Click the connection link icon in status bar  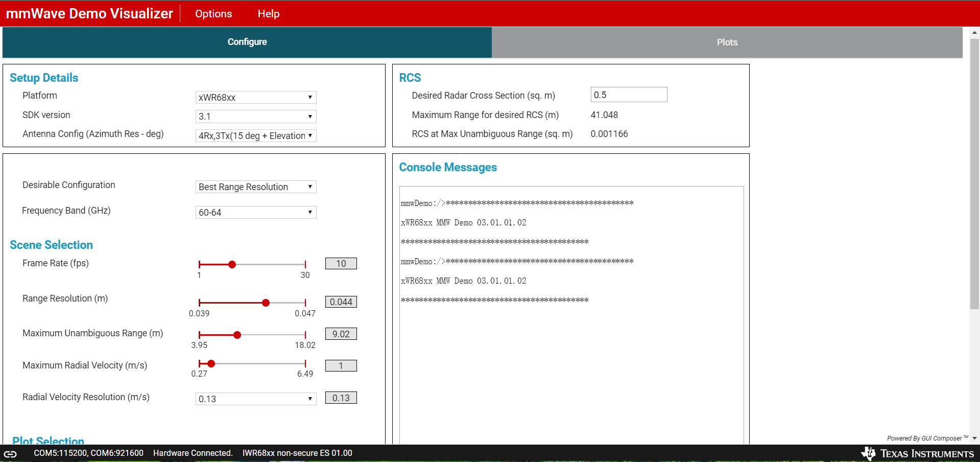point(10,454)
